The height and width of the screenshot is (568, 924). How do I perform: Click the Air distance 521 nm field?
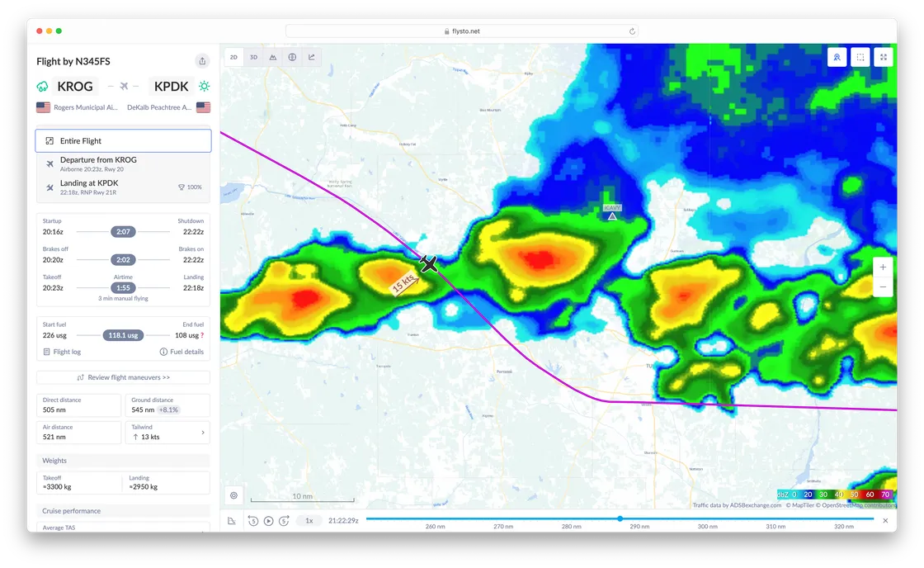click(x=79, y=433)
